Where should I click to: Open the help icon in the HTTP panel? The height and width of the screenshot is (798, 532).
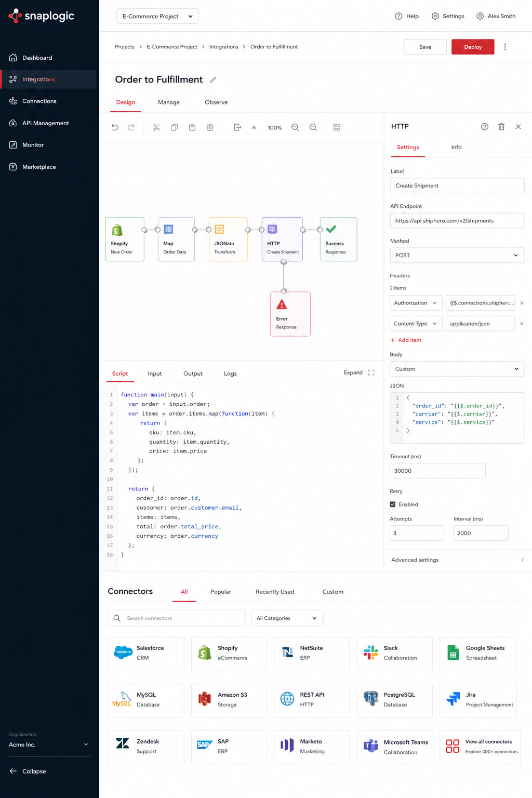pos(485,127)
